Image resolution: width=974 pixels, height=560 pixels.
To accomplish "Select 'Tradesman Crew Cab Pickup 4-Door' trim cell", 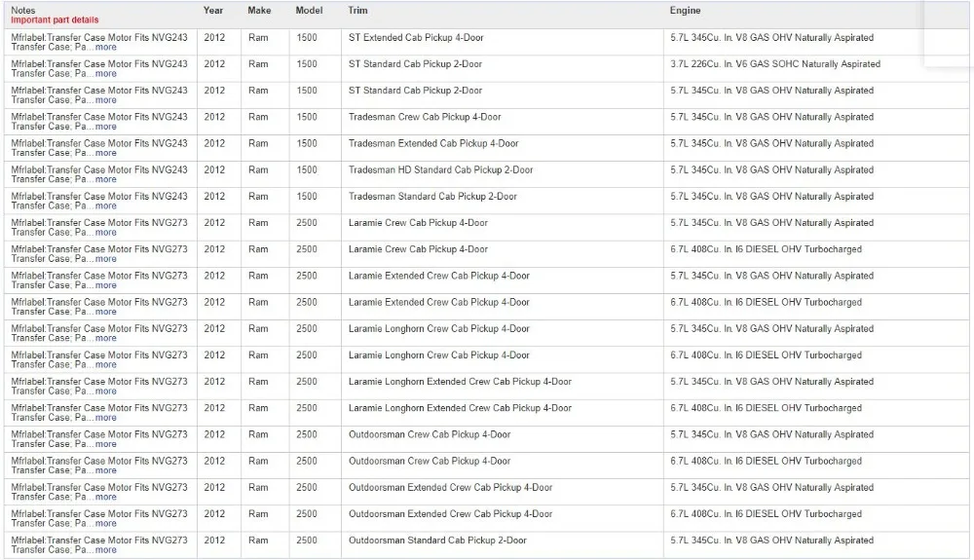I will tap(425, 117).
